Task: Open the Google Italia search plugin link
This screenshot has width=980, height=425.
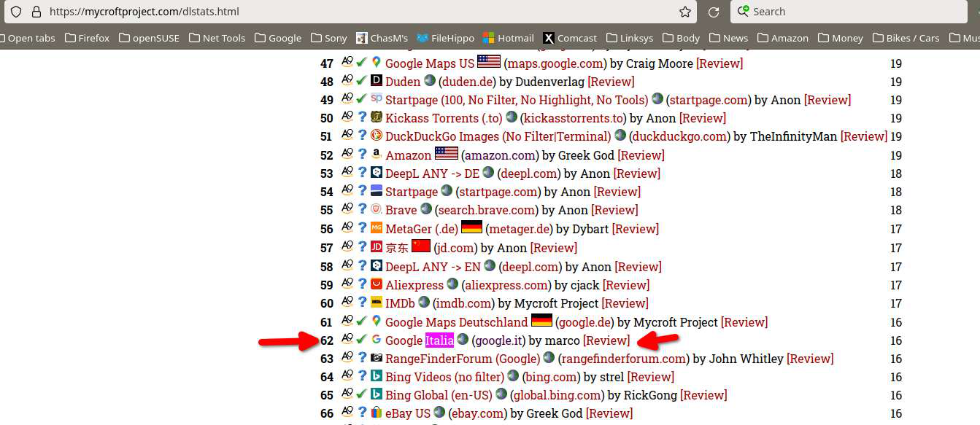Action: 420,340
